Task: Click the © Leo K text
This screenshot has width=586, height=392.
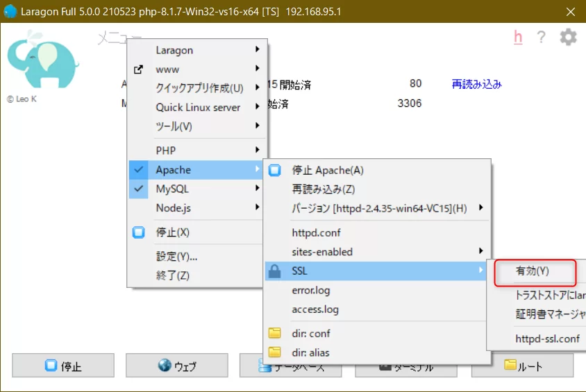Action: (x=22, y=99)
